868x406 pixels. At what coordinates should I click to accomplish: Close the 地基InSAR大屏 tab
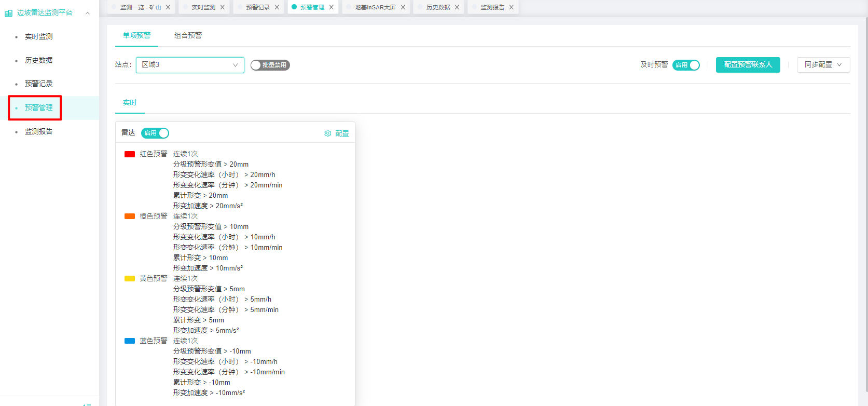point(403,7)
